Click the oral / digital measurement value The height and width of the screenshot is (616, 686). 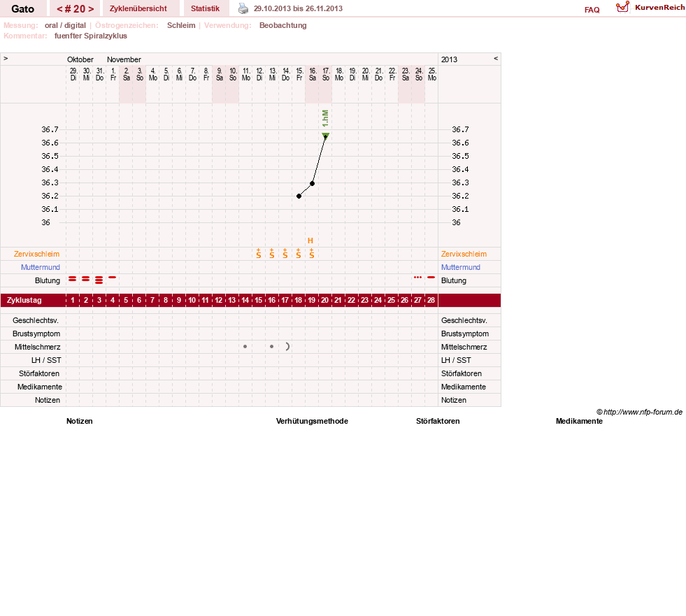[65, 25]
